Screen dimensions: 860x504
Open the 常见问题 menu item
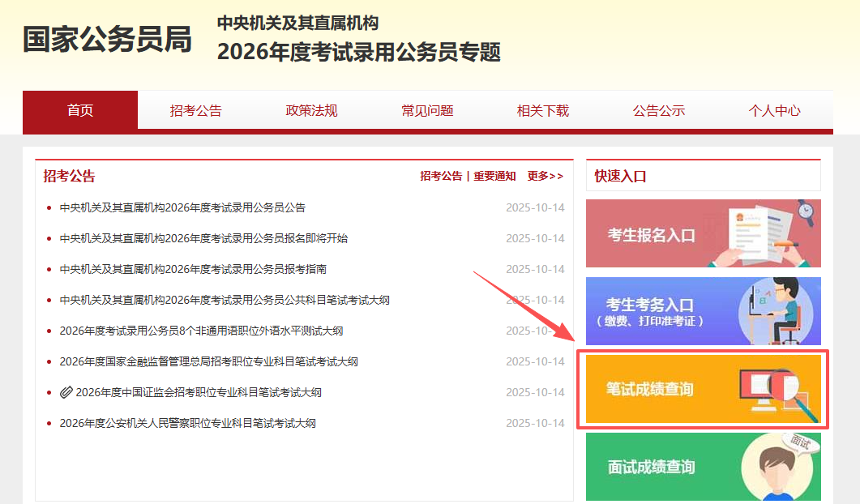click(426, 110)
